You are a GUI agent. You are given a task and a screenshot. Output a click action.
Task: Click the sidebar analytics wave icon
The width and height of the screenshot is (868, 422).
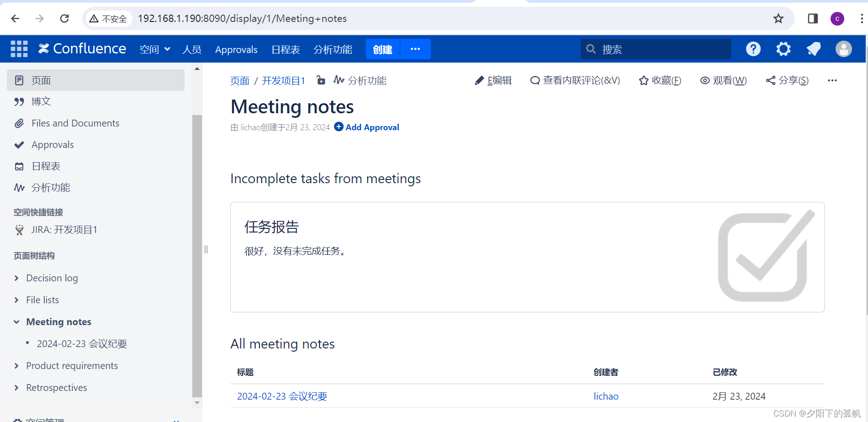[x=19, y=188]
